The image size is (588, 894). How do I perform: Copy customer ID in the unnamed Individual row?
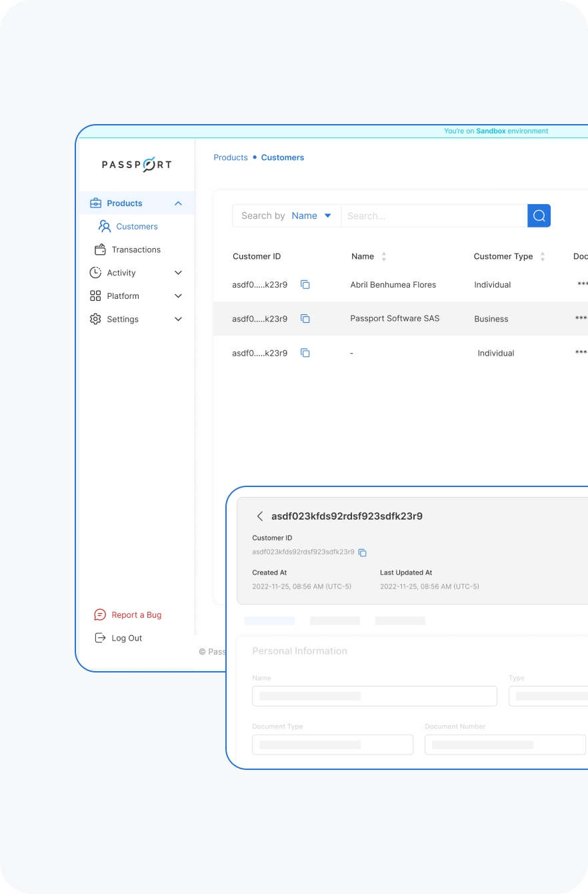pyautogui.click(x=305, y=353)
